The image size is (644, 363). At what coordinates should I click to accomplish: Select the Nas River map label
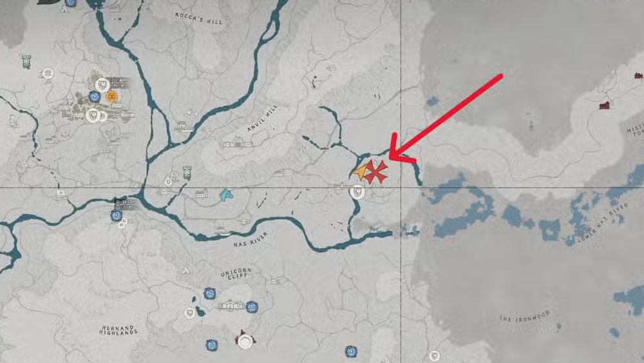point(251,239)
